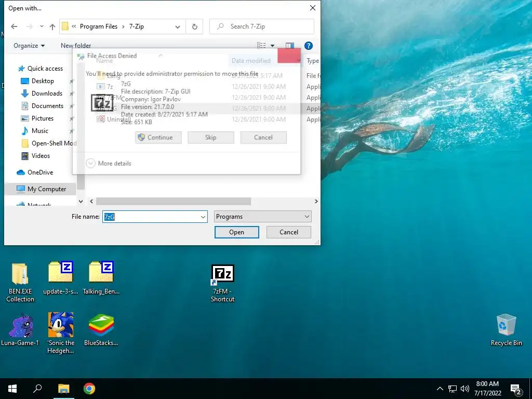Open the Windows Start menu
Viewport: 532px width, 399px height.
click(12, 389)
